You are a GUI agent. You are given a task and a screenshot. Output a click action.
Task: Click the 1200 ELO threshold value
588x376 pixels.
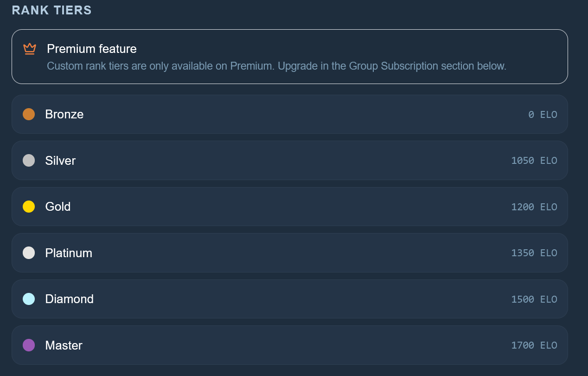point(534,207)
